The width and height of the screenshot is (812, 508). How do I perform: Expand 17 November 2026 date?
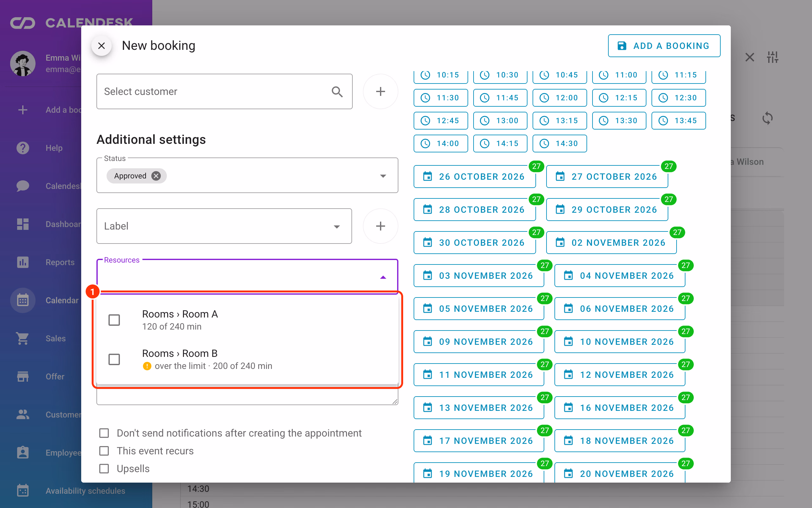478,441
